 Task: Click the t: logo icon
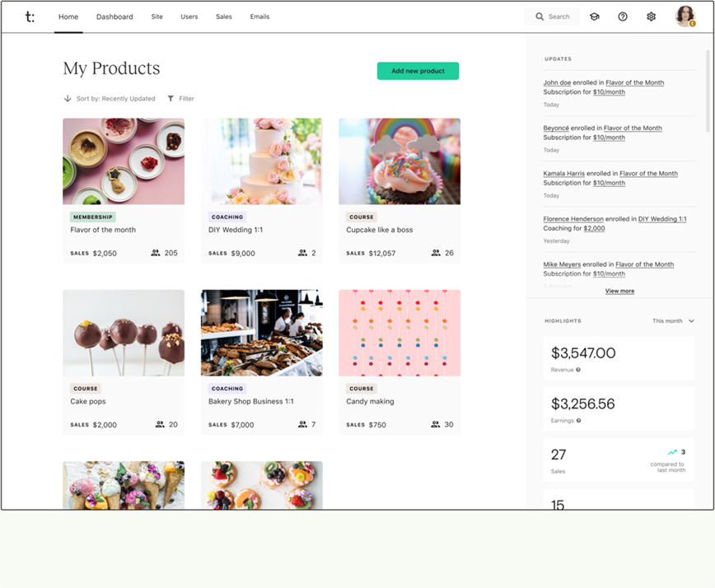pos(30,16)
